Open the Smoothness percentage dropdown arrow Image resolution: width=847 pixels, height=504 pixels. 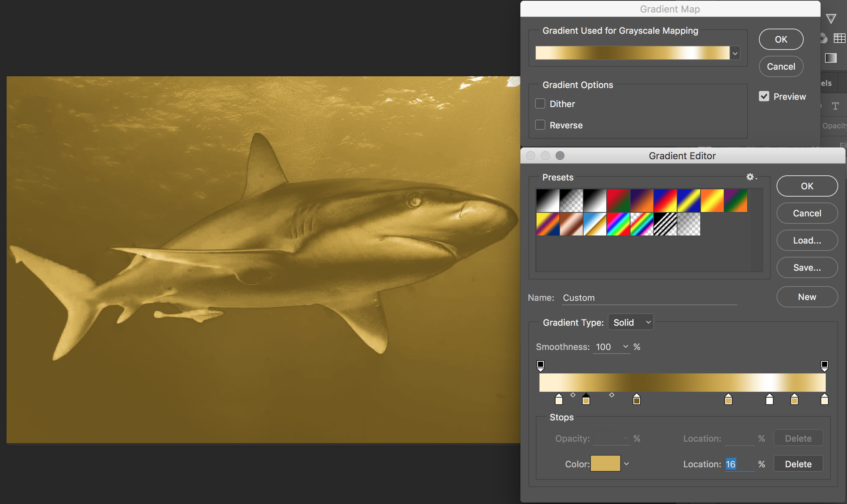tap(626, 347)
